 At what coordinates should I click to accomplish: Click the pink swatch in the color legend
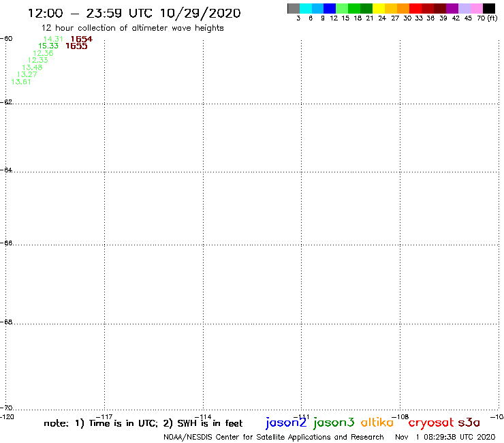[x=477, y=8]
